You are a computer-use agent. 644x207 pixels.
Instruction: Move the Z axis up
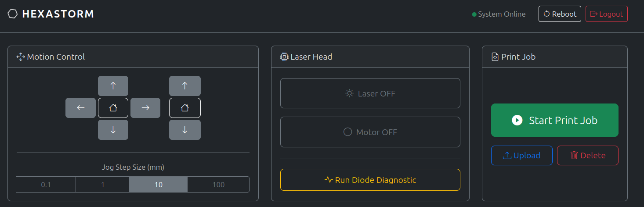tap(185, 86)
